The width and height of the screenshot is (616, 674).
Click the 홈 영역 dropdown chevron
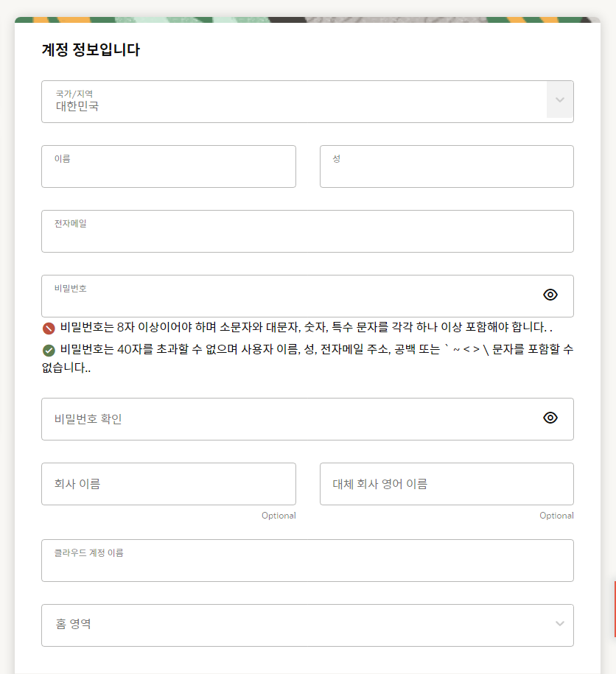[x=560, y=624]
